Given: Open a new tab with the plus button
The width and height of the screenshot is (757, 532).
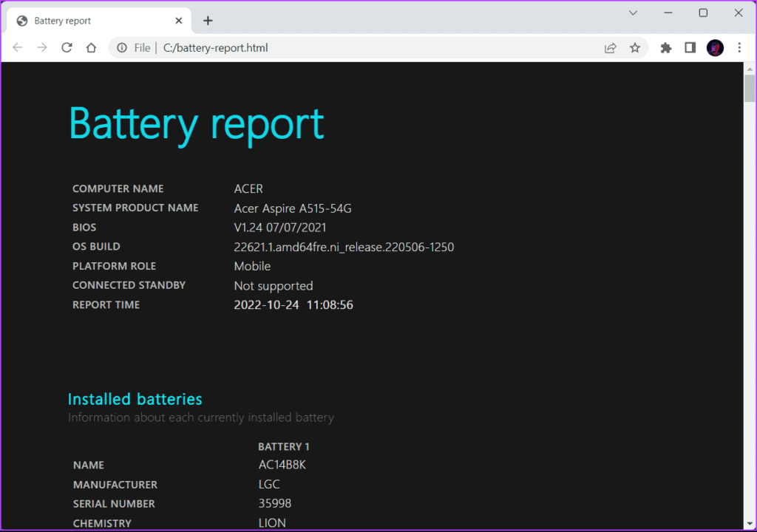Looking at the screenshot, I should [208, 21].
